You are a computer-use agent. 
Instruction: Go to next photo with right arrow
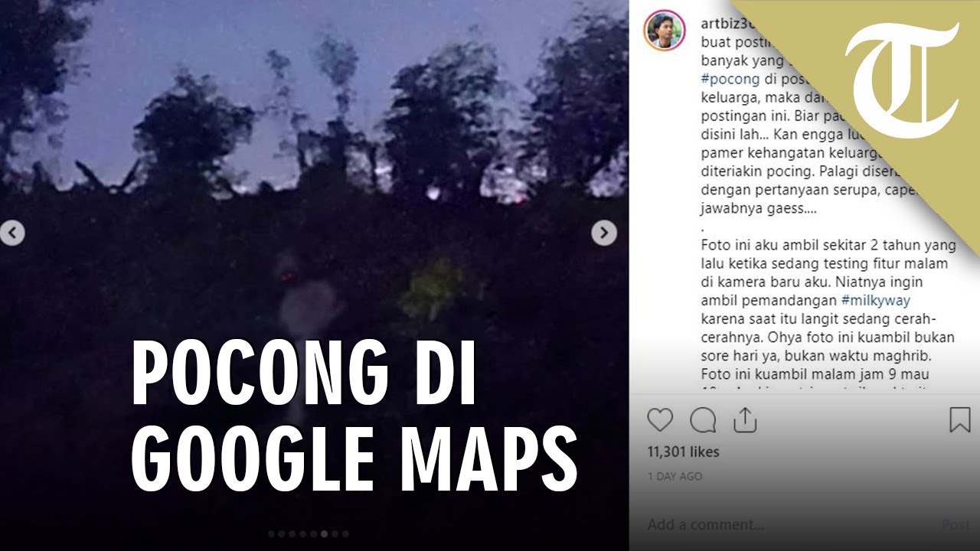click(604, 233)
